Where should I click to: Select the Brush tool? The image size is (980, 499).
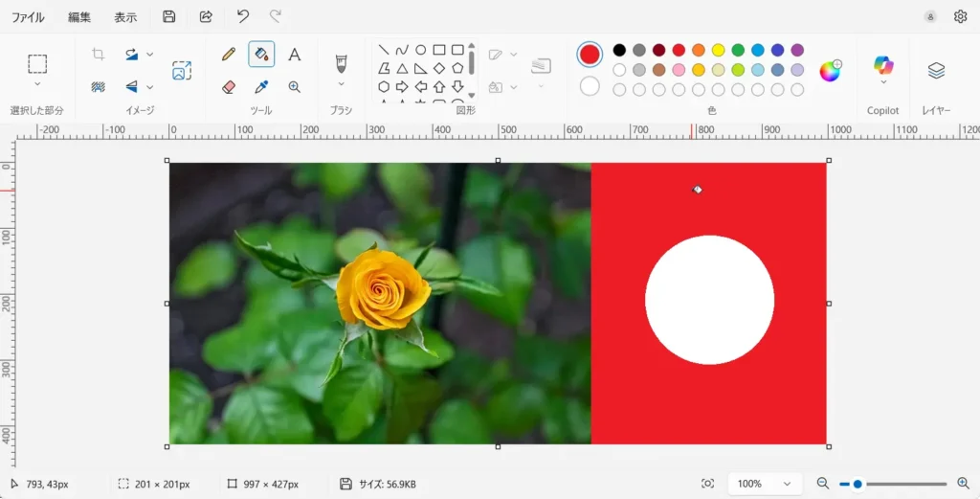[342, 62]
